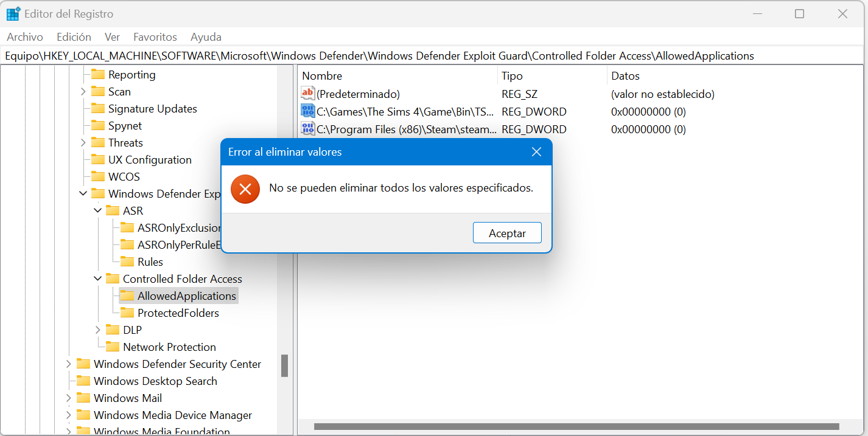
Task: Select the Reporting folder icon
Action: pos(98,75)
